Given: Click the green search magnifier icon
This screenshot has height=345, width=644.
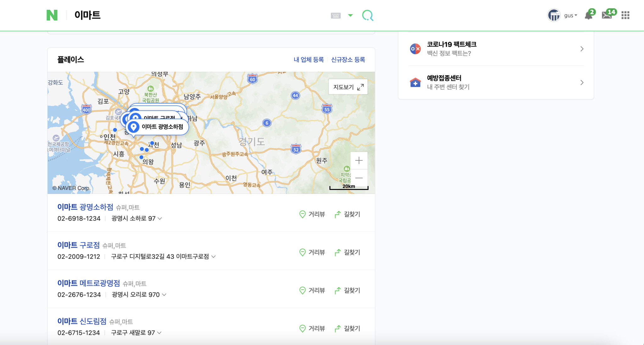Looking at the screenshot, I should pyautogui.click(x=367, y=15).
